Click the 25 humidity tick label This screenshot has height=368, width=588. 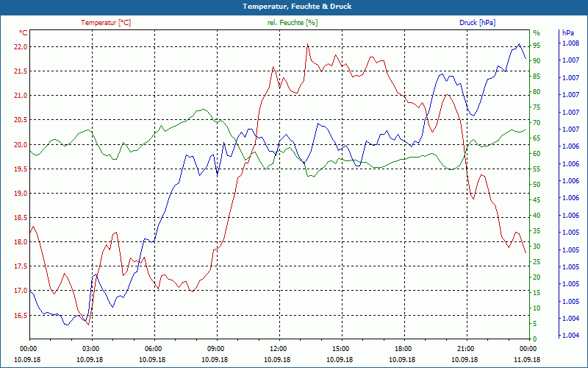[537, 262]
